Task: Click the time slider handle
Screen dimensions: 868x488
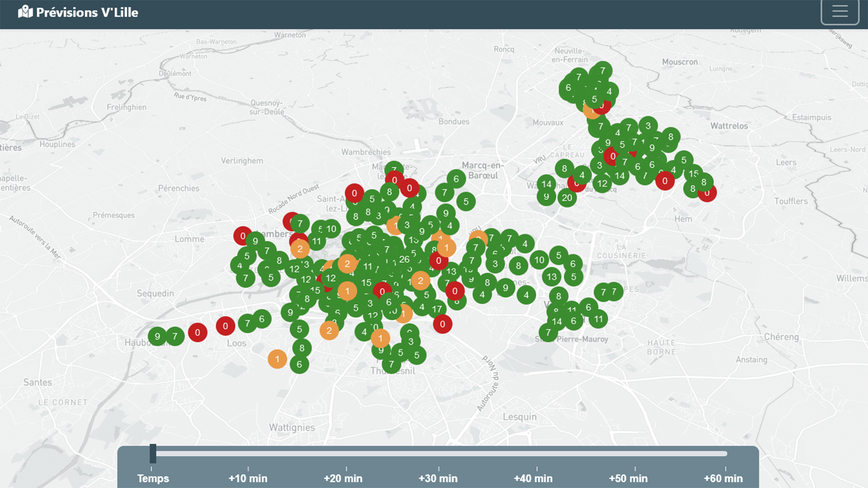Action: click(153, 453)
